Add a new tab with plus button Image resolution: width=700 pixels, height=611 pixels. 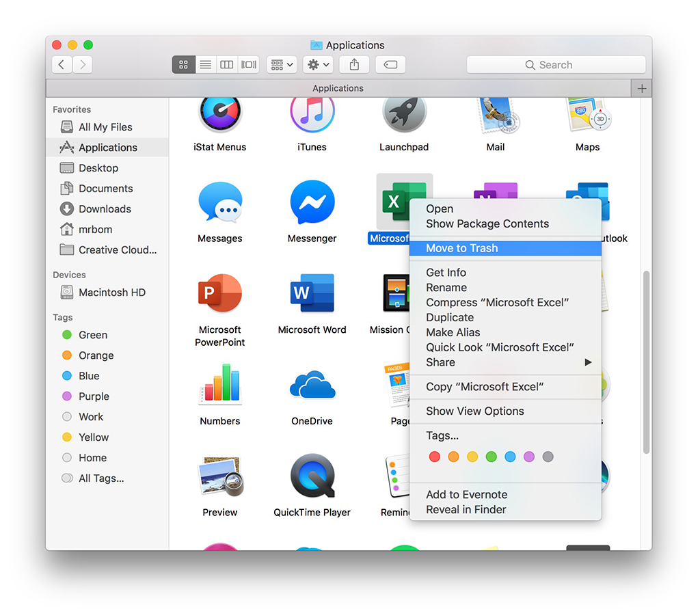pos(642,88)
